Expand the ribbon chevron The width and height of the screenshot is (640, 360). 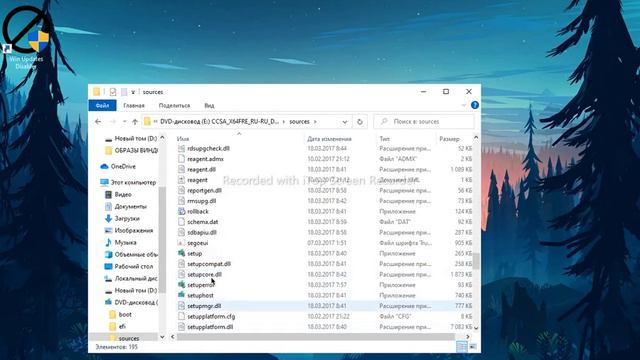click(x=464, y=105)
